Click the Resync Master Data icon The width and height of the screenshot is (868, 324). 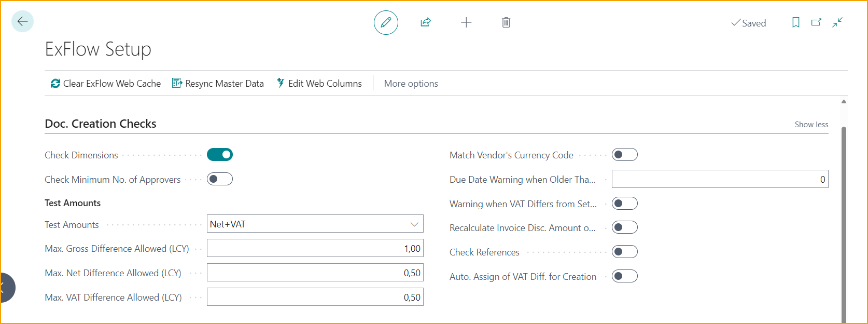click(x=177, y=83)
